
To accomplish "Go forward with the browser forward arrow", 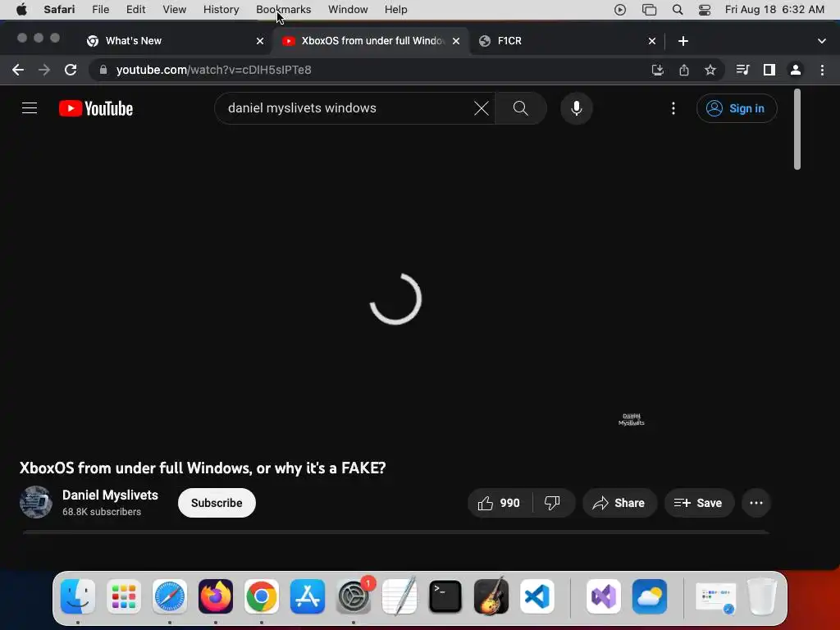I will [x=44, y=70].
